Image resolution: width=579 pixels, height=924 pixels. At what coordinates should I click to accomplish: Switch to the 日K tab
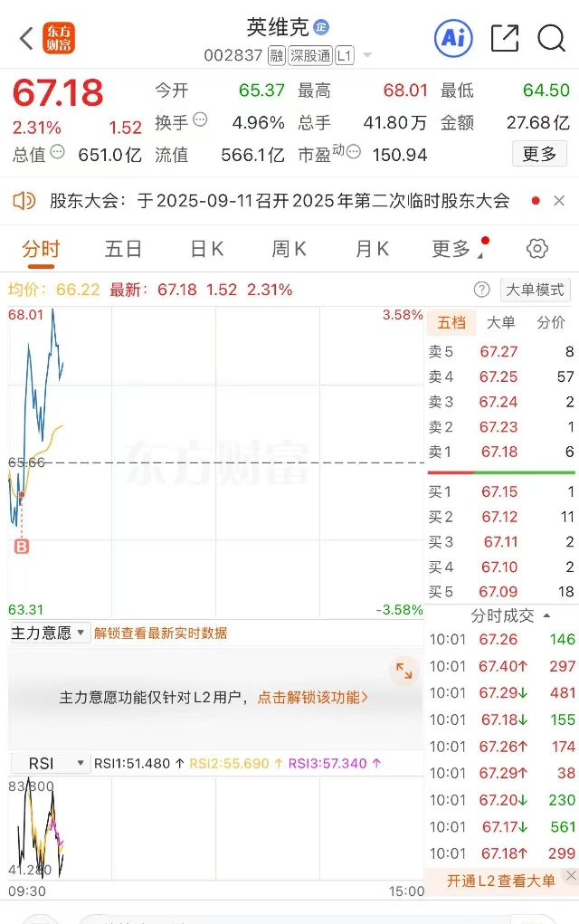click(x=207, y=249)
